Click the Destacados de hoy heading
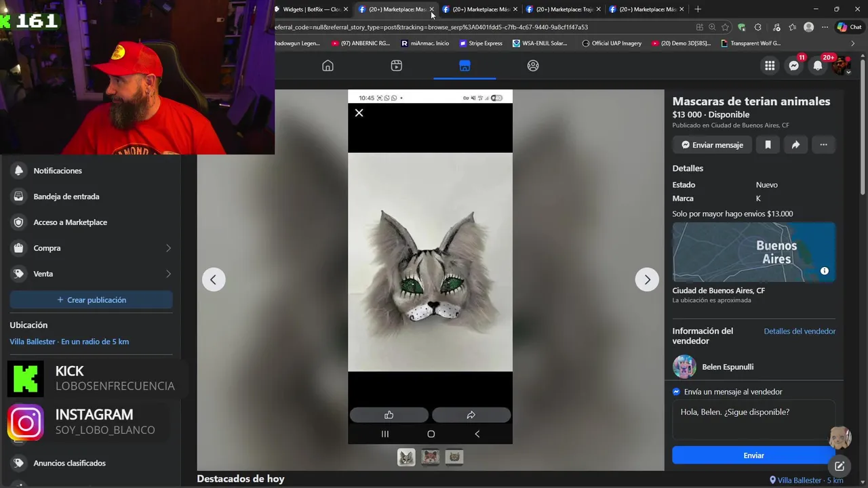 point(241,479)
